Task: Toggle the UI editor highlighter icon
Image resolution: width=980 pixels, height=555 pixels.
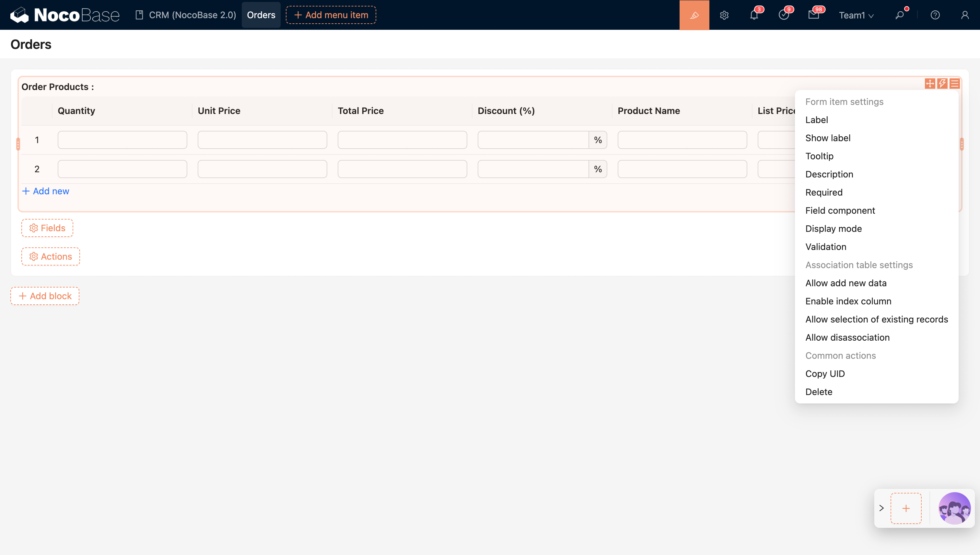Action: 694,15
